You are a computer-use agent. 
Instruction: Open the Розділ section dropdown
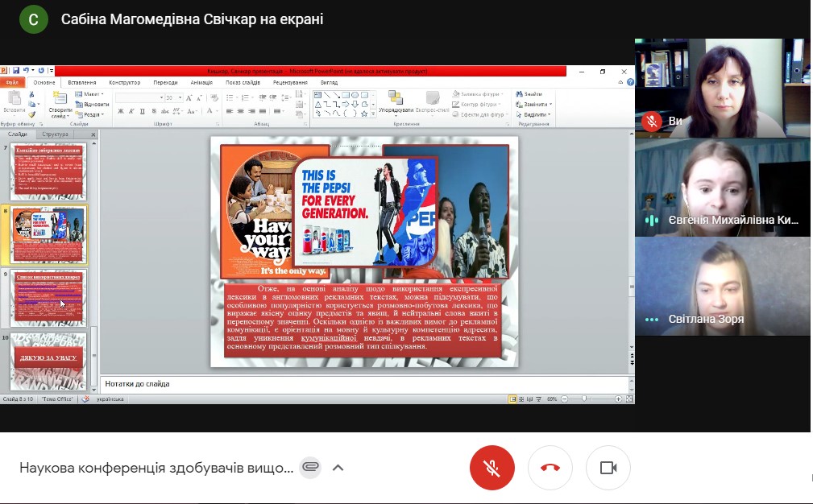coord(89,114)
